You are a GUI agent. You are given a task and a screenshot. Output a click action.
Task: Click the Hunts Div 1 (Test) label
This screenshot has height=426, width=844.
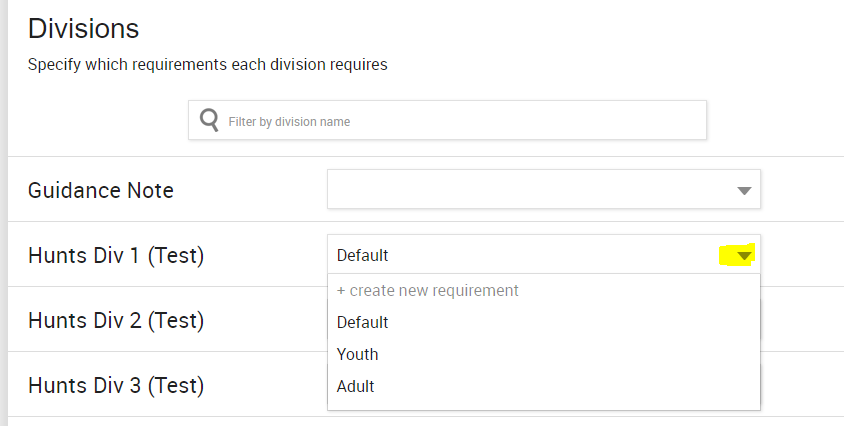click(x=116, y=256)
